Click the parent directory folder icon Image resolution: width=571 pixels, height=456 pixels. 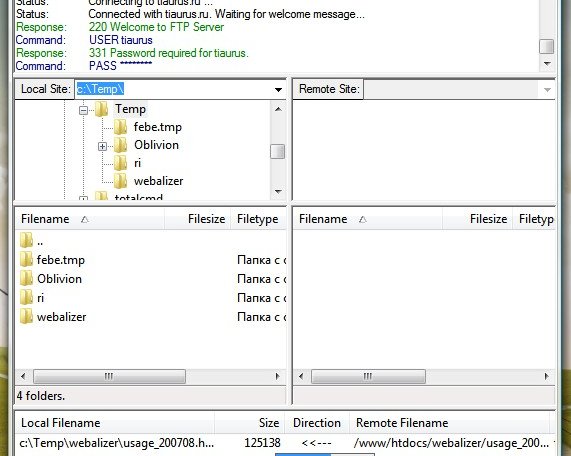tap(26, 240)
